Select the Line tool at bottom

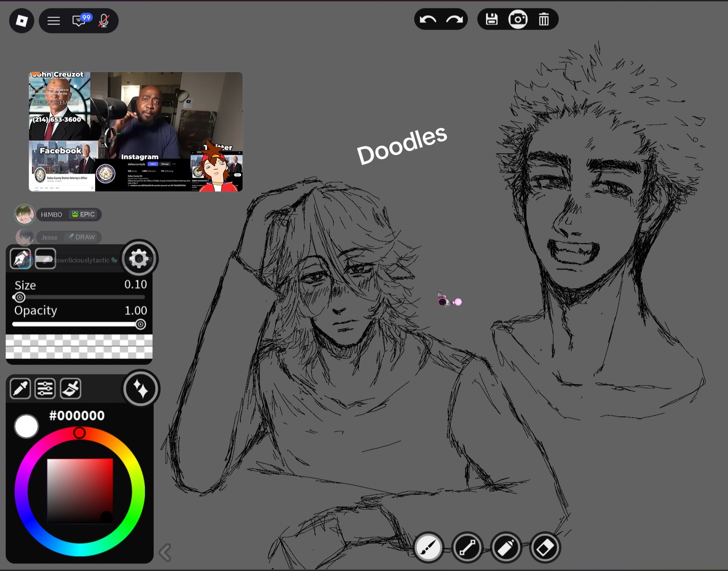467,547
